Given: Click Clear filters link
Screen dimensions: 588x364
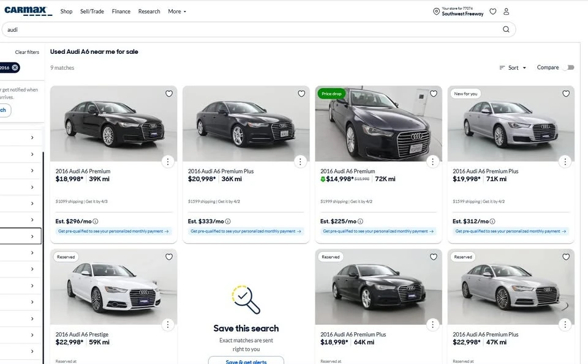Looking at the screenshot, I should tap(27, 52).
